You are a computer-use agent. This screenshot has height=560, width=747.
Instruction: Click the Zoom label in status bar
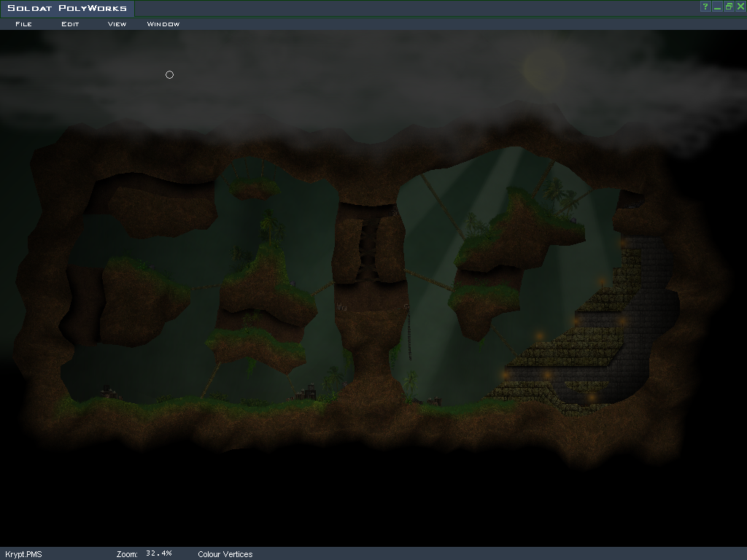(x=127, y=554)
